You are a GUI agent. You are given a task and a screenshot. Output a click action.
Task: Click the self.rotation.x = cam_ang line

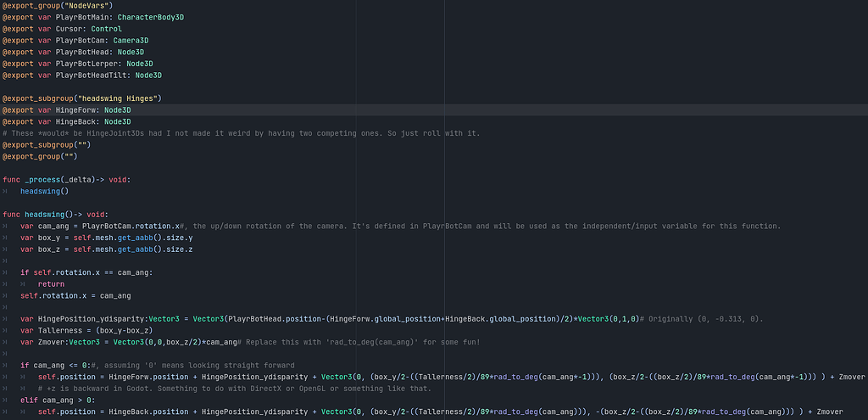[75, 296]
